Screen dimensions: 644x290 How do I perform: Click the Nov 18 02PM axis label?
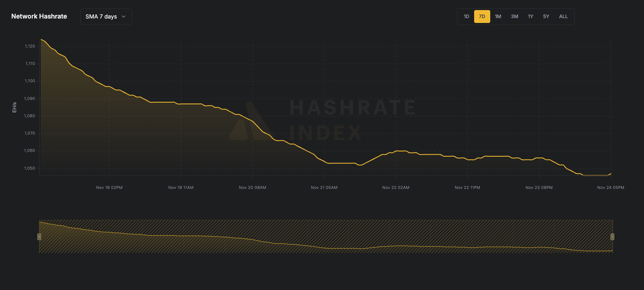109,188
